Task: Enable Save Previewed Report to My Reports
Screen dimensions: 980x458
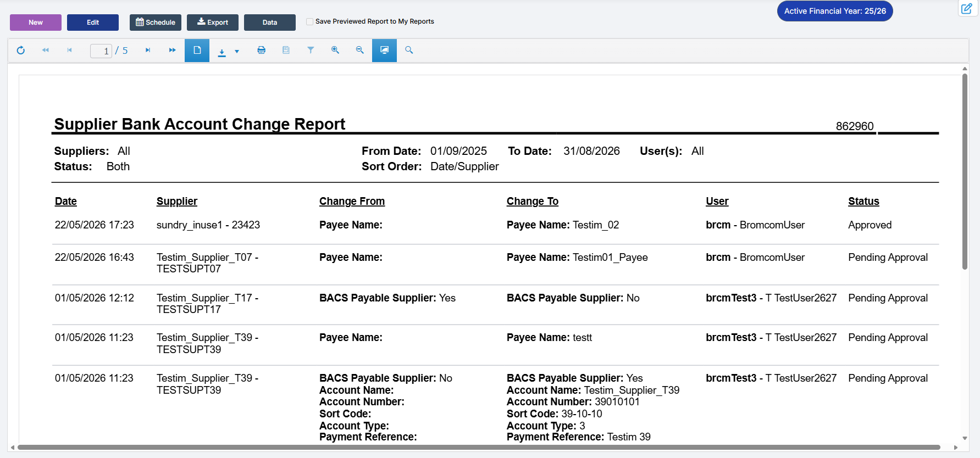Action: tap(310, 21)
